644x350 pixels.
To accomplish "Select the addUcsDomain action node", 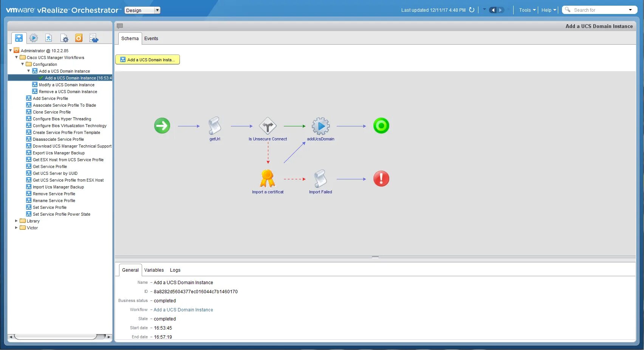I will [x=320, y=126].
